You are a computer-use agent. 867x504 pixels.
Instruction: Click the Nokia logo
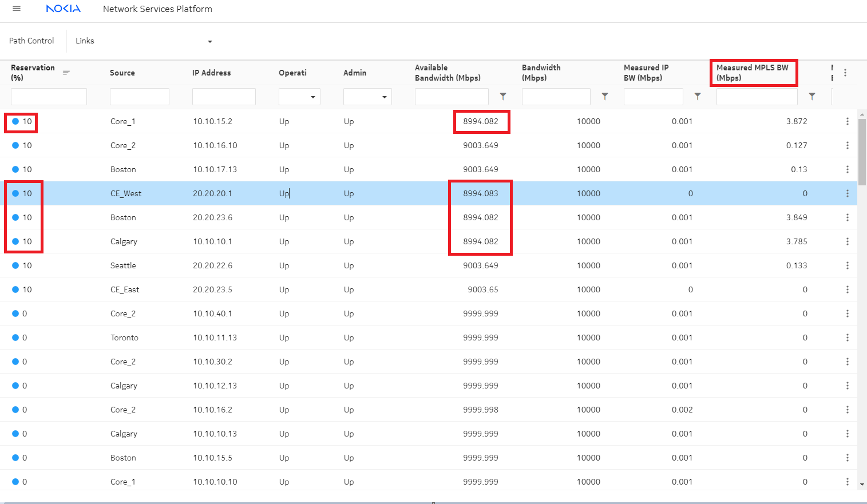63,9
